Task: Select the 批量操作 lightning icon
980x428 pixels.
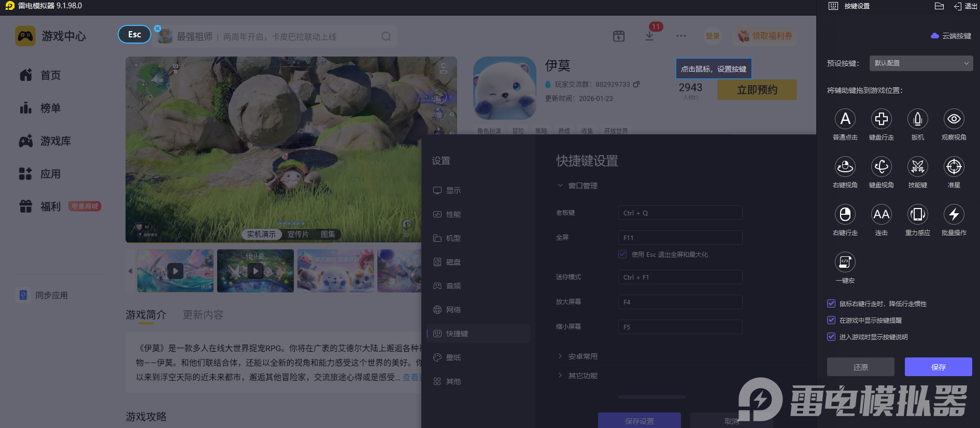Action: [954, 215]
